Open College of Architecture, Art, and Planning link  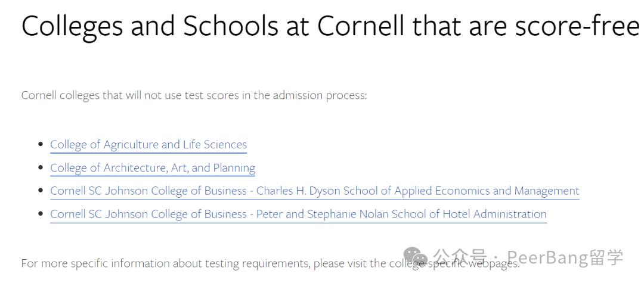153,168
